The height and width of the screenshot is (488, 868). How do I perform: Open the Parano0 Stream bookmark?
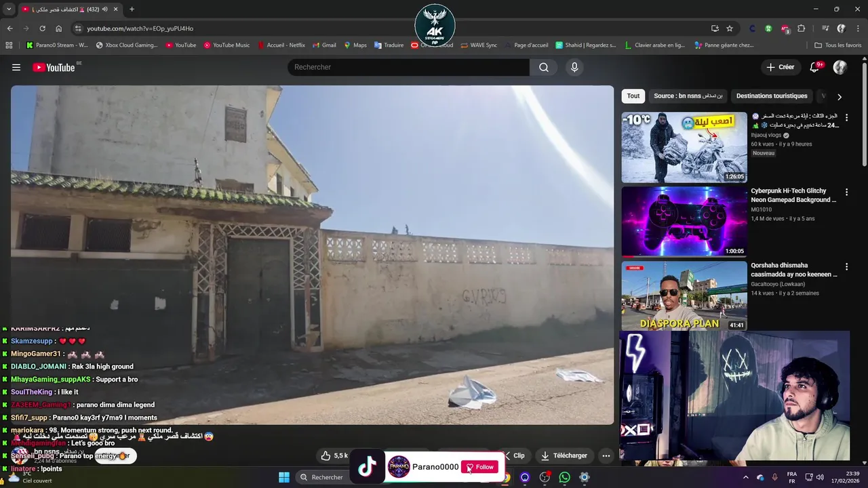(x=57, y=45)
